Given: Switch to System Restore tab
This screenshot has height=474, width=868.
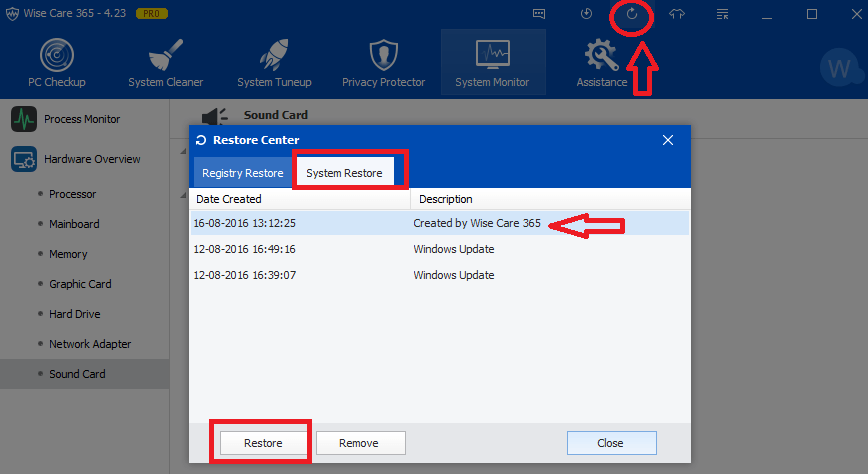Looking at the screenshot, I should 344,173.
